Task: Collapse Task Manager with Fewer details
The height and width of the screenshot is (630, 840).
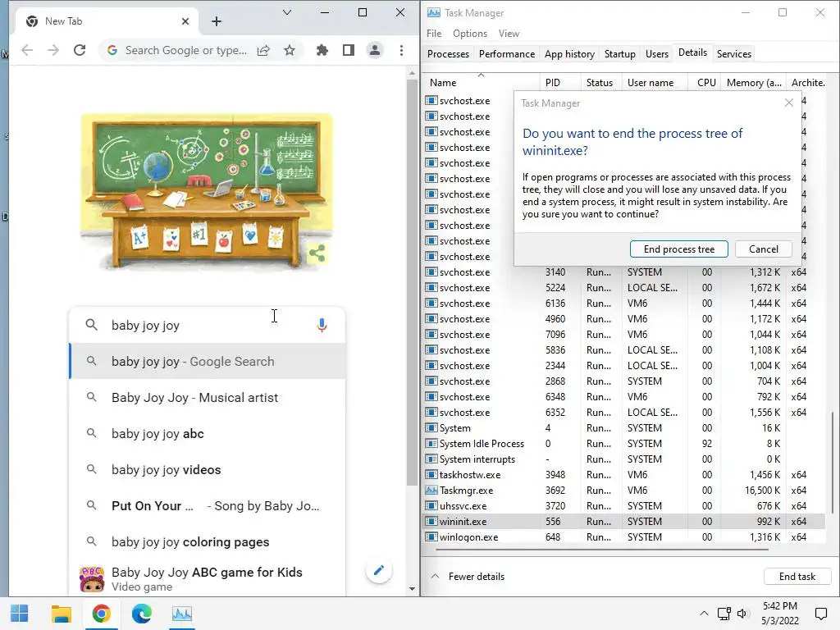Action: (468, 577)
